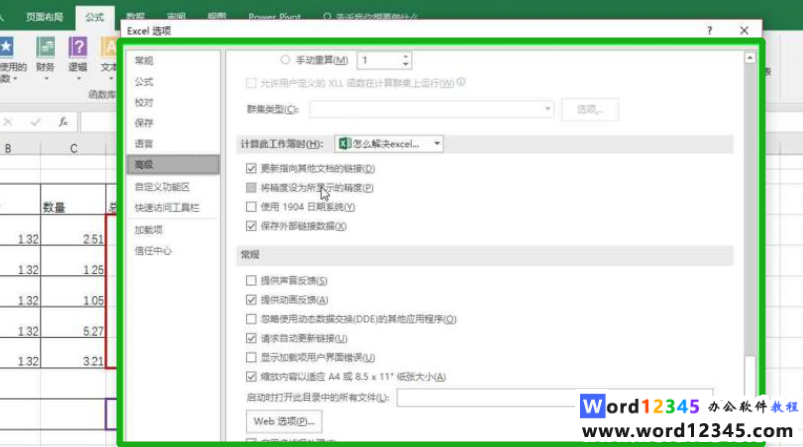This screenshot has width=803, height=447.
Task: Click the fx insert function icon
Action: 62,122
